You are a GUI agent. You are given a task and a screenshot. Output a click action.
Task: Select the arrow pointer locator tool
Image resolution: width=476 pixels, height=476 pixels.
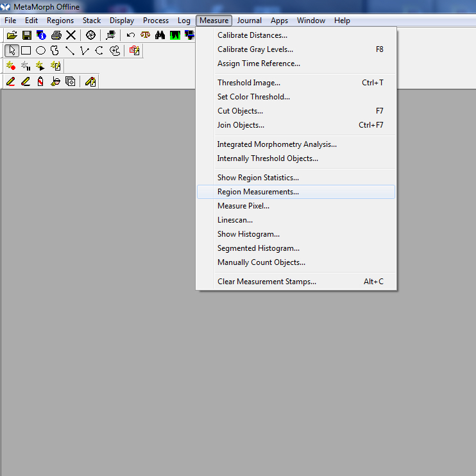pyautogui.click(x=12, y=51)
